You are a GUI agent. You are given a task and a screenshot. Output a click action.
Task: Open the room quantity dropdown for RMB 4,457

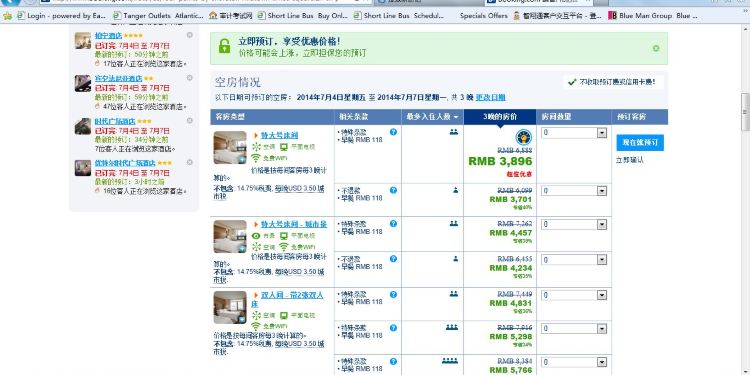tap(574, 224)
